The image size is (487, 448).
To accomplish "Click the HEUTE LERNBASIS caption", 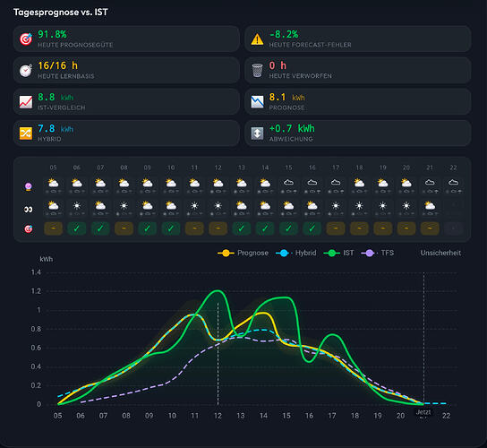I will 66,76.
